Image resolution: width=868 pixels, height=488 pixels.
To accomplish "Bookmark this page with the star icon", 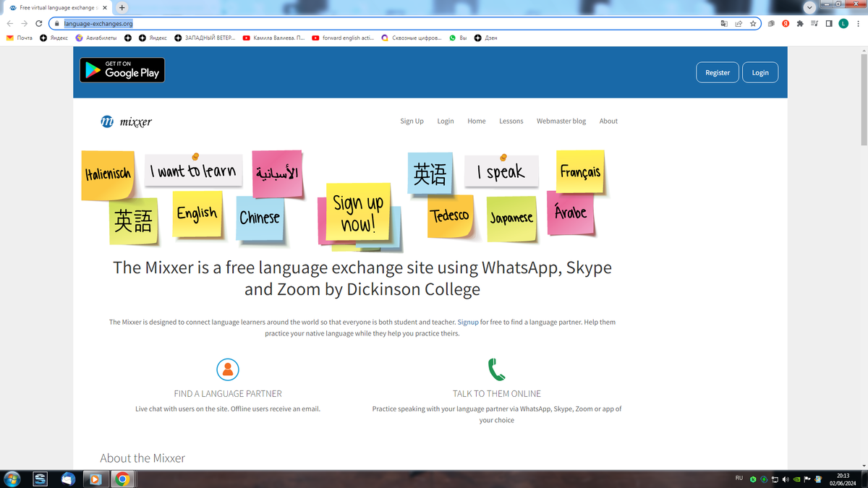I will pos(753,23).
